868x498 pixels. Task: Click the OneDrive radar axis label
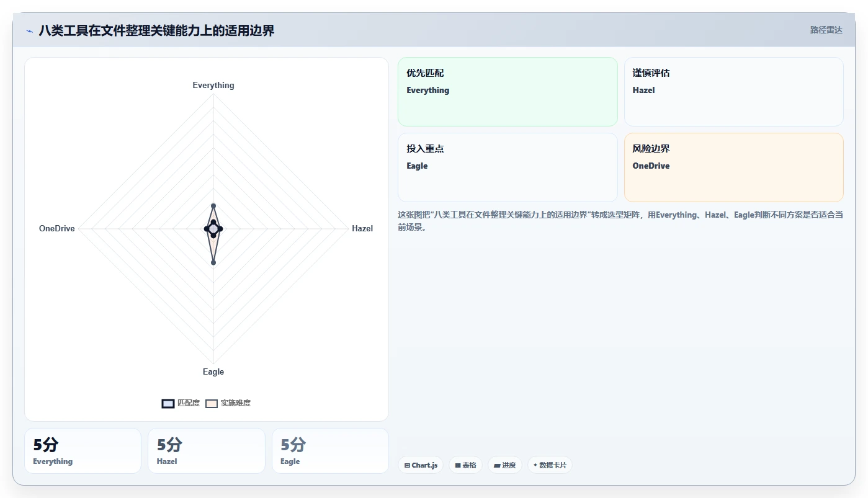[56, 228]
